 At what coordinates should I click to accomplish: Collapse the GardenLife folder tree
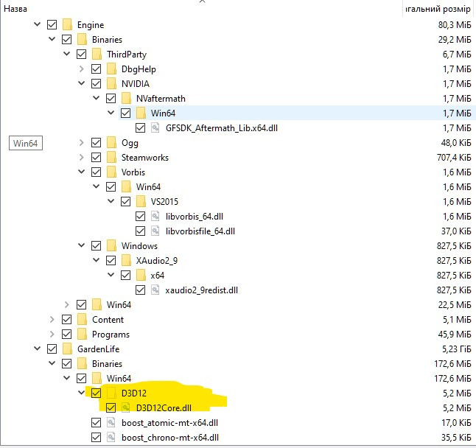[x=37, y=348]
